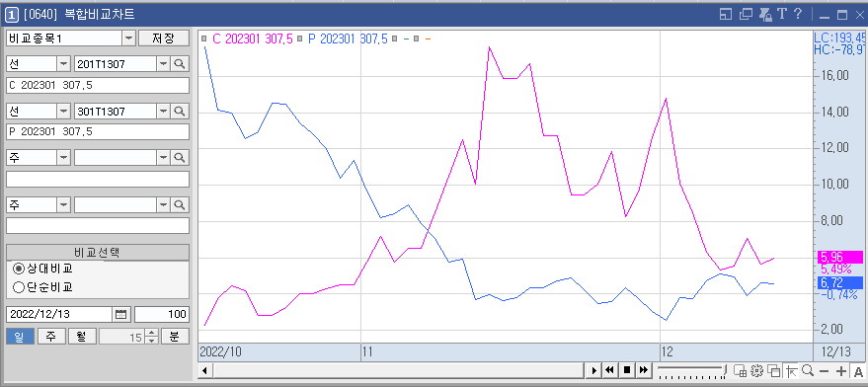Image resolution: width=868 pixels, height=387 pixels.
Task: Rewind the chart replay
Action: click(610, 370)
